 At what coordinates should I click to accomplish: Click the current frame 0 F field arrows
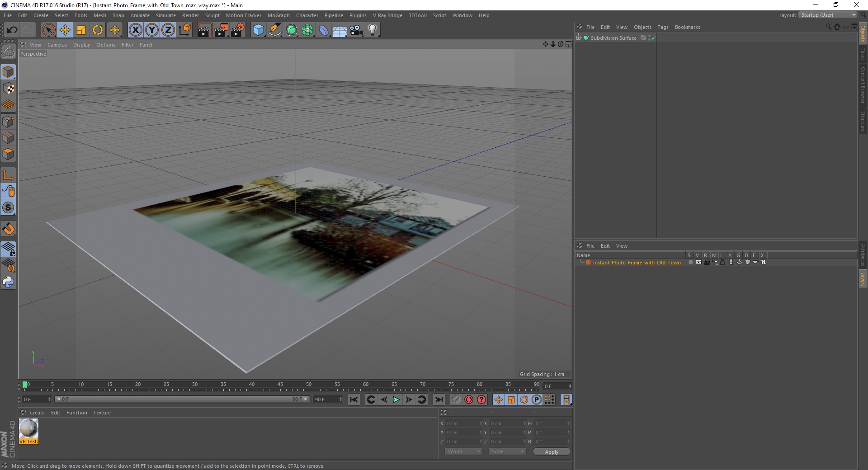(570, 386)
